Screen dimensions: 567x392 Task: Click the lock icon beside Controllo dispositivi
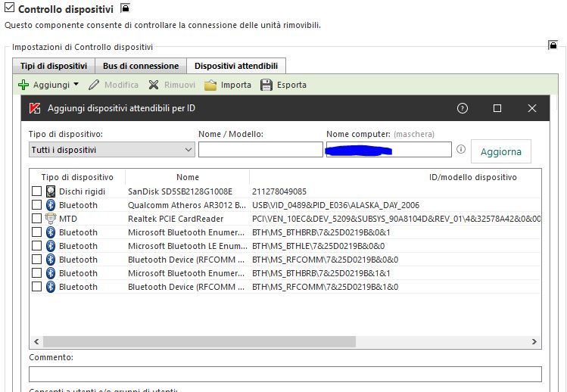pos(125,8)
